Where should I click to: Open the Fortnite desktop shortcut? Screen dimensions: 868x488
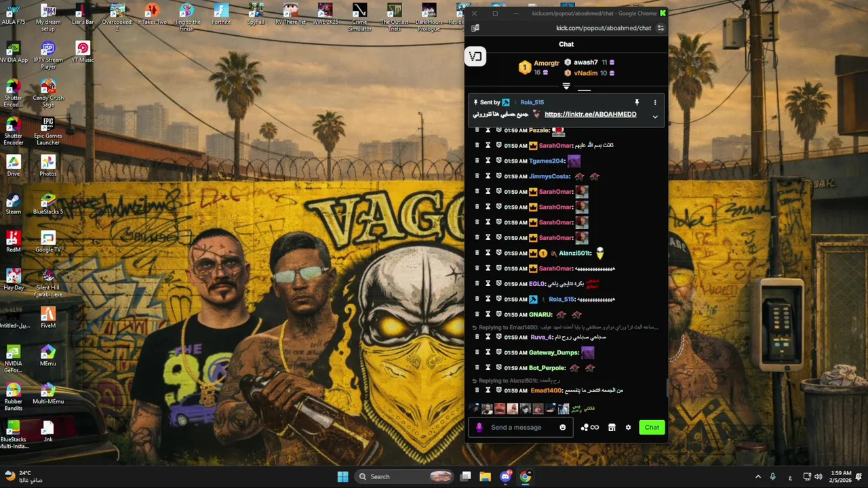click(x=221, y=14)
